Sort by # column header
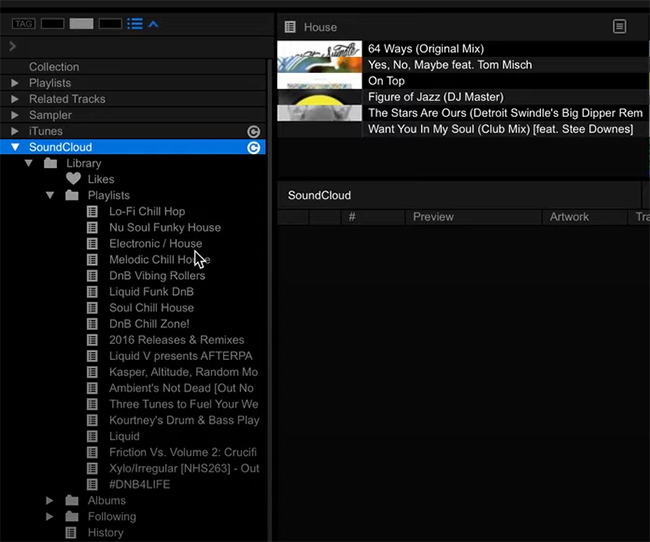 [x=373, y=217]
